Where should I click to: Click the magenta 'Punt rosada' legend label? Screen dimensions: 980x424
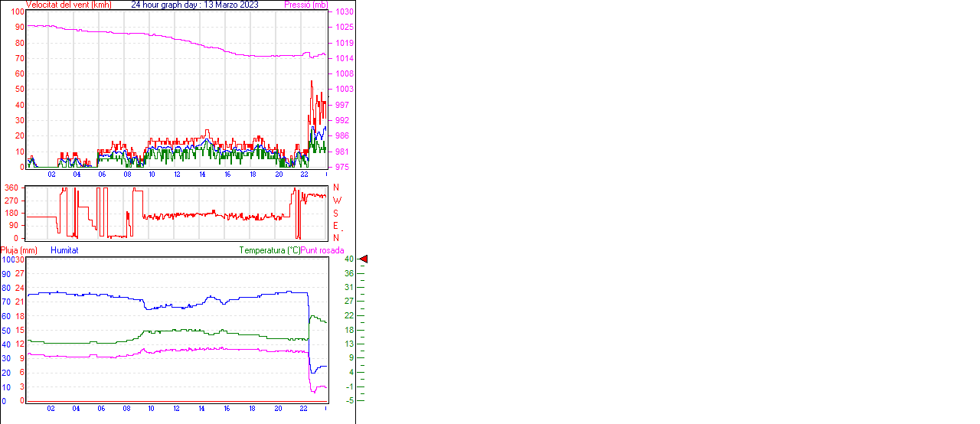click(x=322, y=250)
